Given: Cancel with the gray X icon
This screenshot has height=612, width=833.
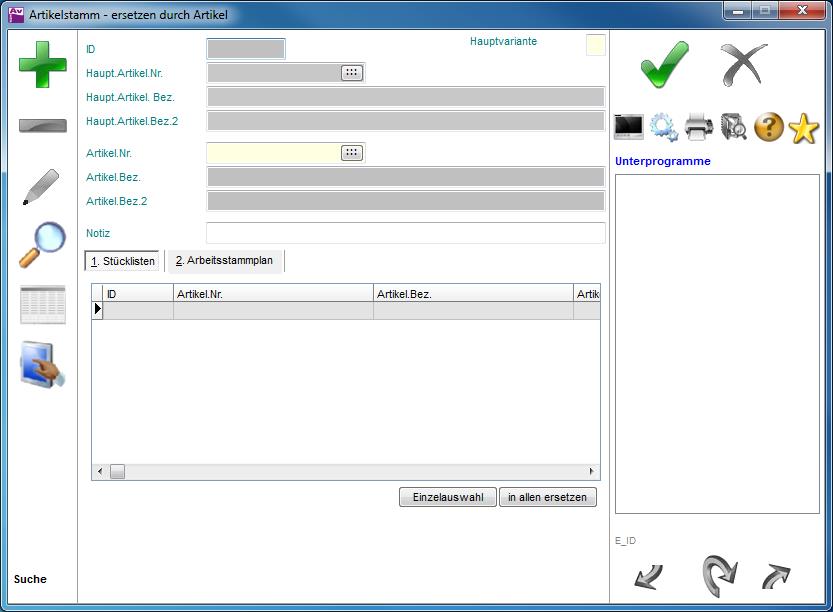Looking at the screenshot, I should coord(744,65).
